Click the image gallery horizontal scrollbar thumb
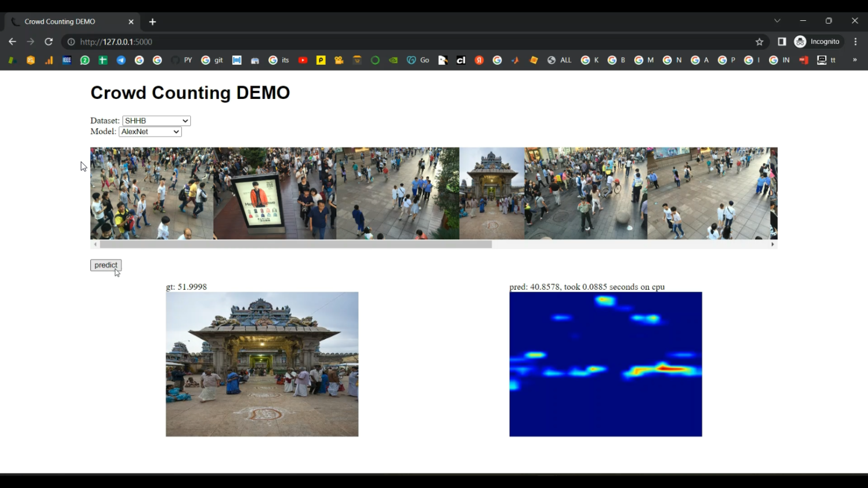The height and width of the screenshot is (488, 868). tap(295, 245)
